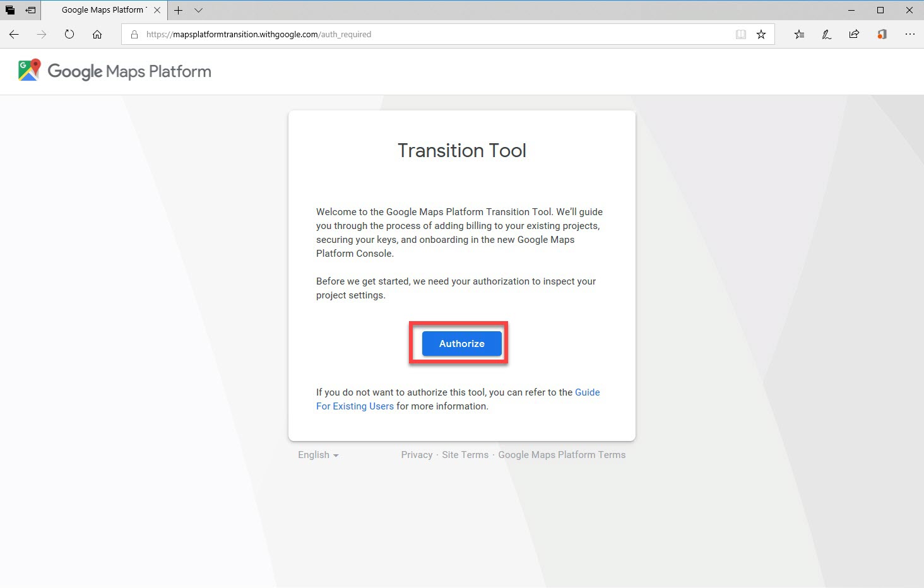Toggle reading view icon in address bar
The image size is (924, 588).
coord(741,35)
